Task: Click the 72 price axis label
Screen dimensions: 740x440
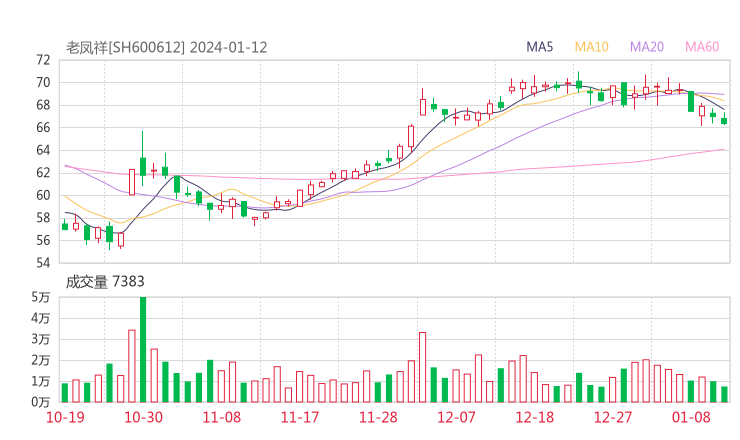Action: [x=43, y=60]
